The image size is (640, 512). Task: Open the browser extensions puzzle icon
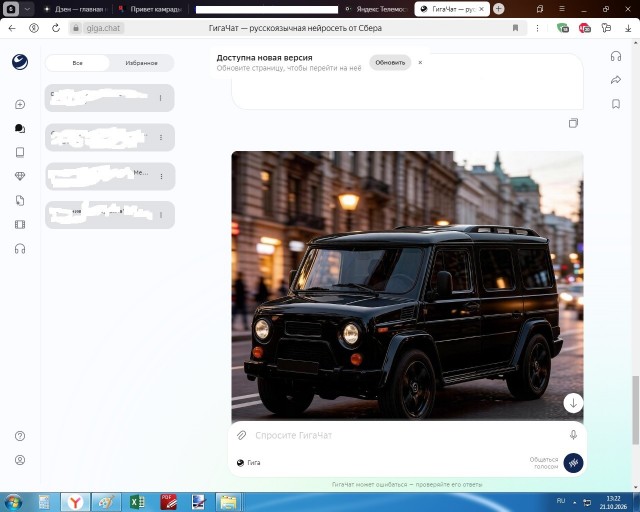click(x=607, y=28)
